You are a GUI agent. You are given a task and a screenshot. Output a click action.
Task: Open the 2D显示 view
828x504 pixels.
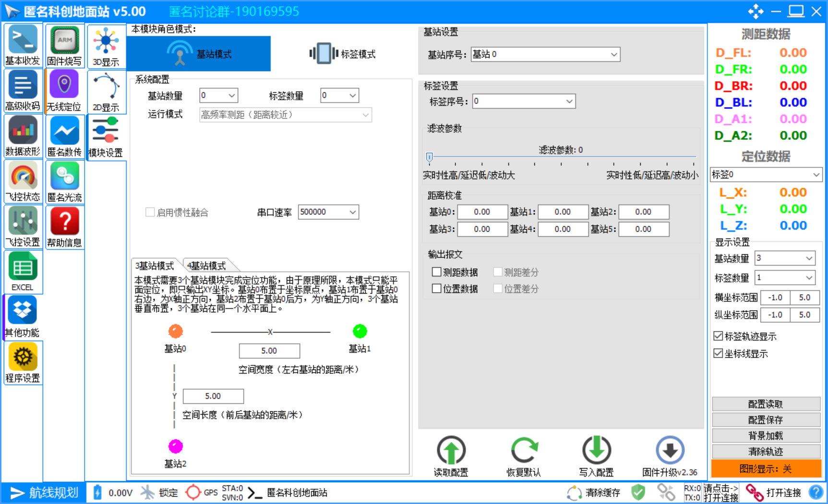[106, 92]
